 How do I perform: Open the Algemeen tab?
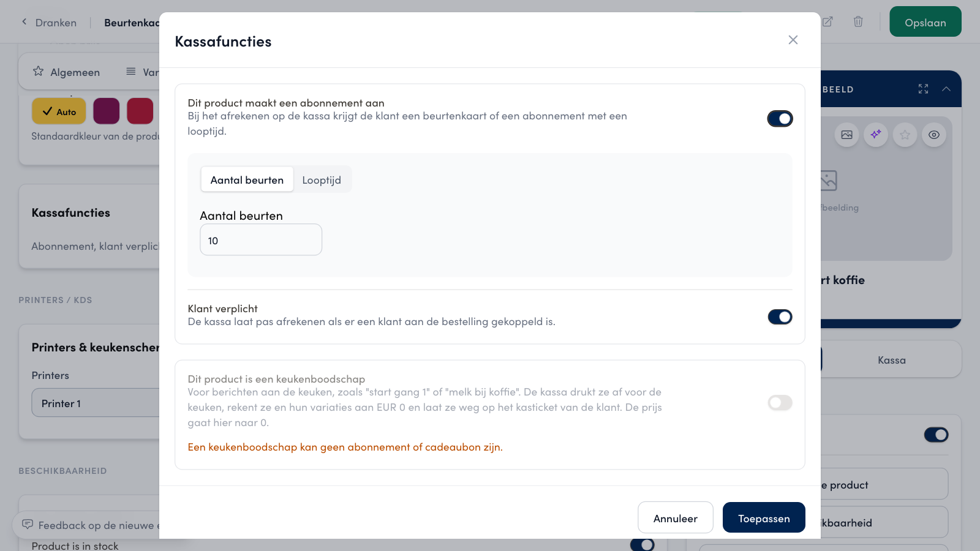pos(66,72)
